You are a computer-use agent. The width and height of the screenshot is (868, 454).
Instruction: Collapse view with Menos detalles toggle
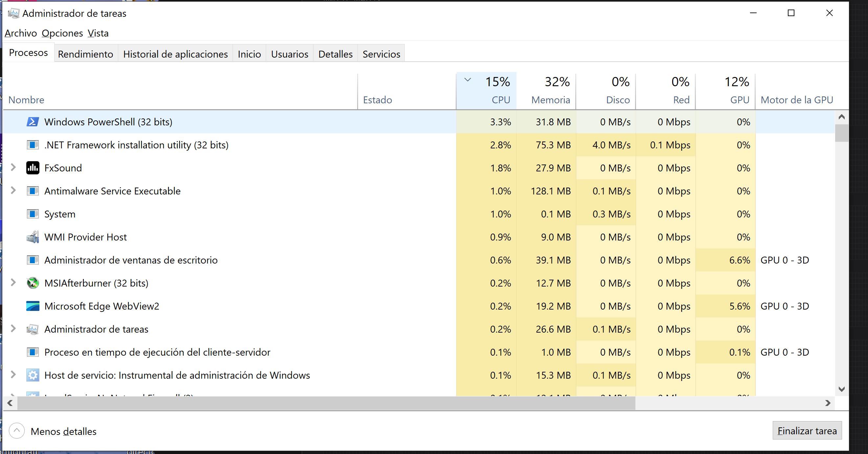coord(53,431)
